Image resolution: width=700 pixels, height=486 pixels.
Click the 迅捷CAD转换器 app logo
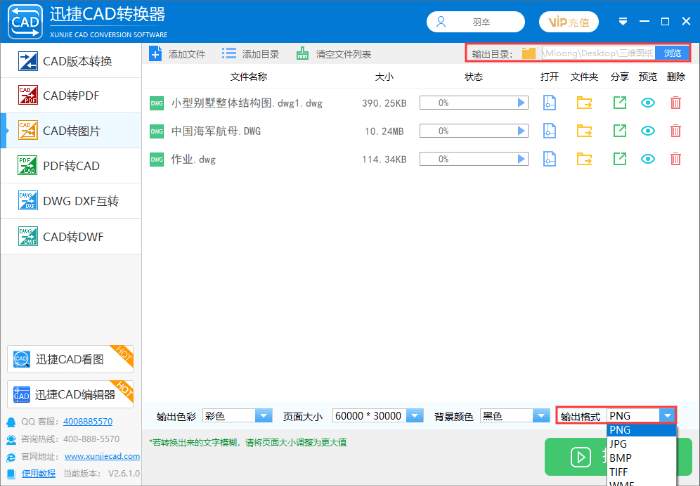[x=25, y=22]
